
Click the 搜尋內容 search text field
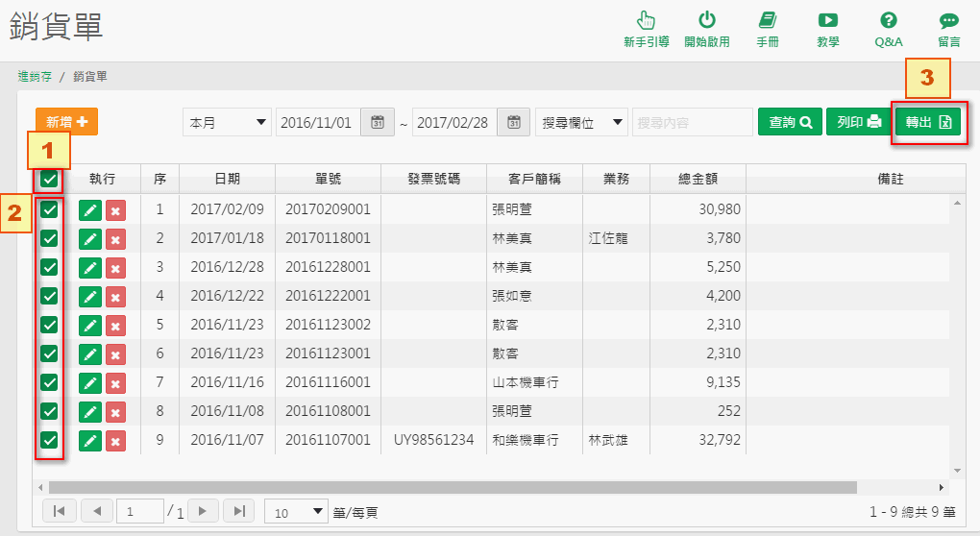pos(692,122)
